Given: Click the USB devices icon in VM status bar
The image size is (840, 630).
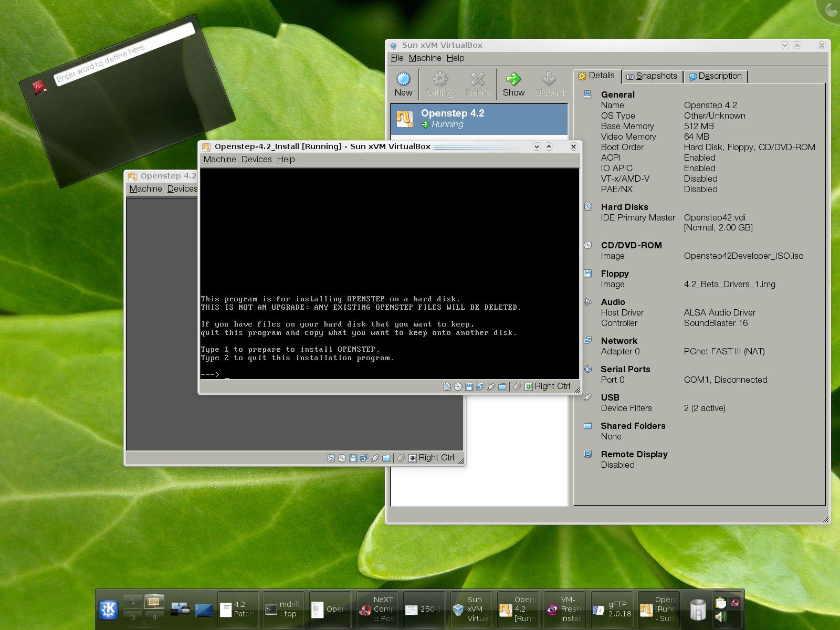Looking at the screenshot, I should (x=491, y=387).
